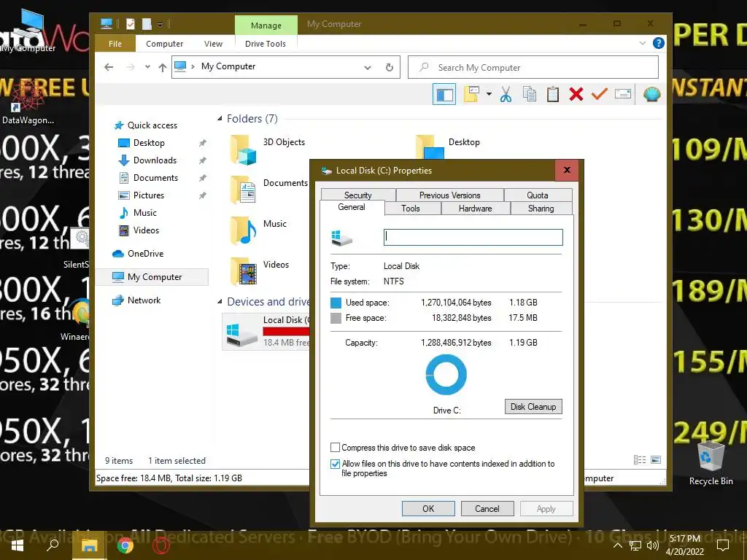This screenshot has width=747, height=560.
Task: Open the Computer ribbon tab
Action: [164, 43]
